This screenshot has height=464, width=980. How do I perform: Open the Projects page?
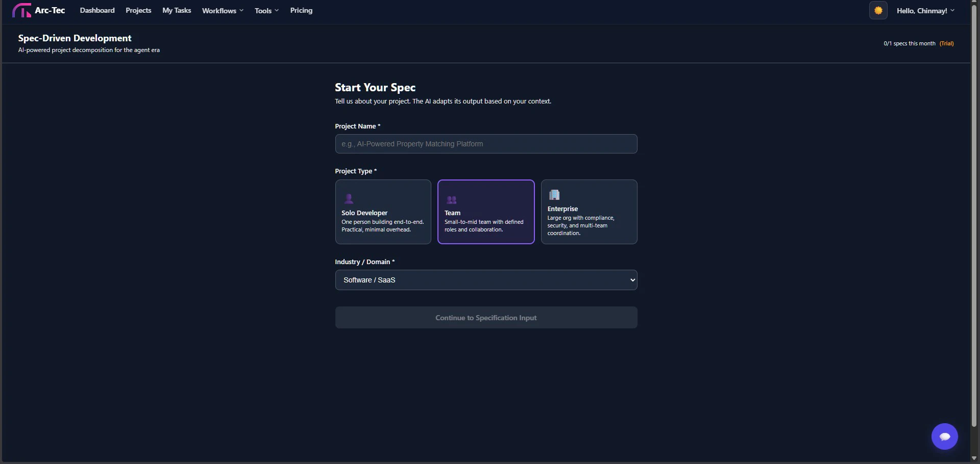138,10
